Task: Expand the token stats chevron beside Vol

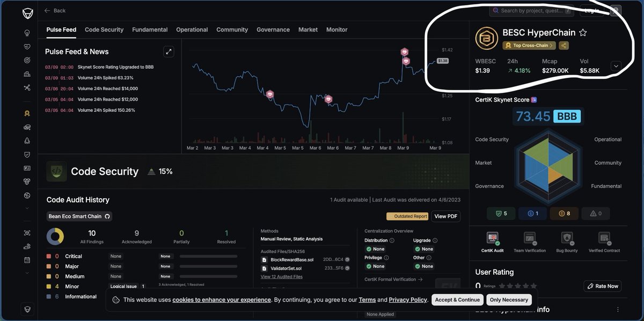Action: coord(616,65)
